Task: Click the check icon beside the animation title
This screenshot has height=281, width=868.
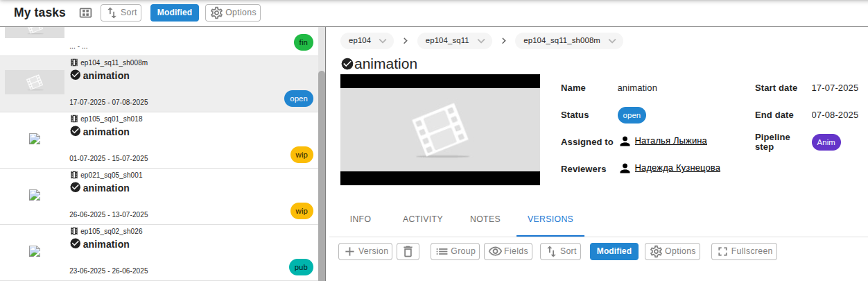Action: [x=347, y=64]
